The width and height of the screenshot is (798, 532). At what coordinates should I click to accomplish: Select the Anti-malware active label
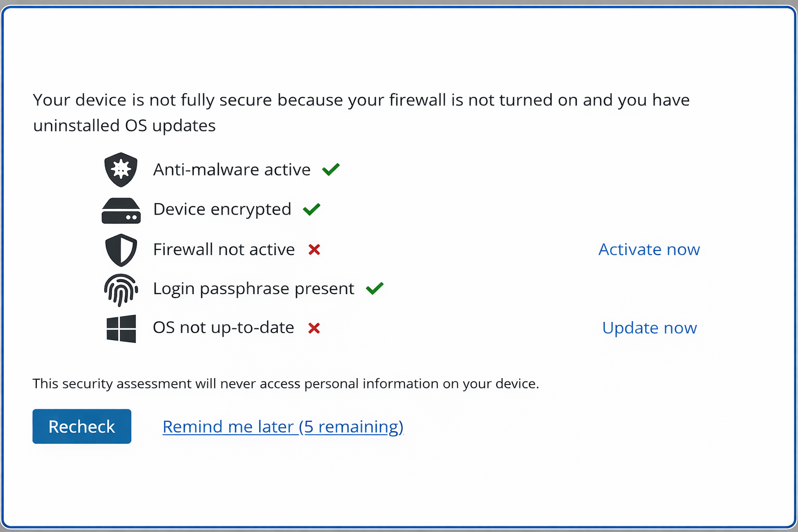(x=231, y=169)
